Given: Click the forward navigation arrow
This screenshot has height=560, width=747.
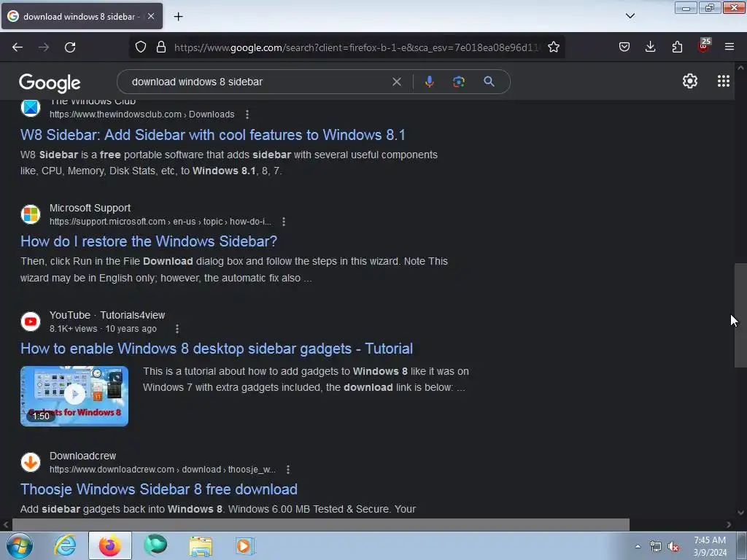Looking at the screenshot, I should pyautogui.click(x=44, y=47).
